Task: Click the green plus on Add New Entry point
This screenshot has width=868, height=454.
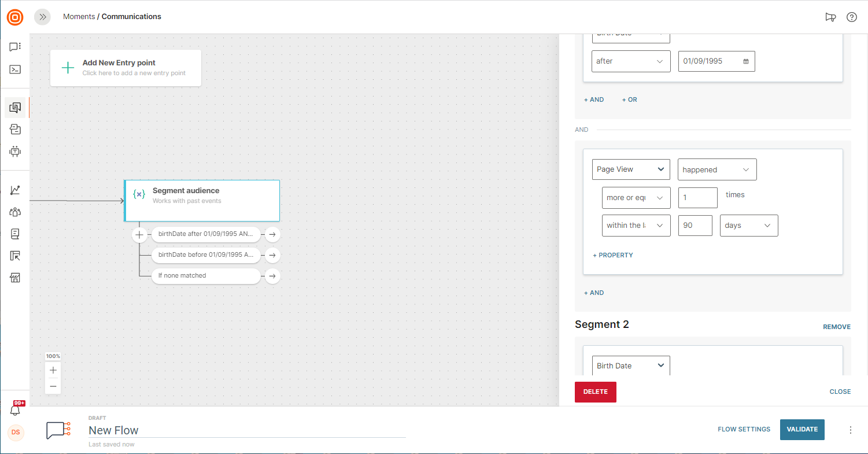Action: [68, 68]
